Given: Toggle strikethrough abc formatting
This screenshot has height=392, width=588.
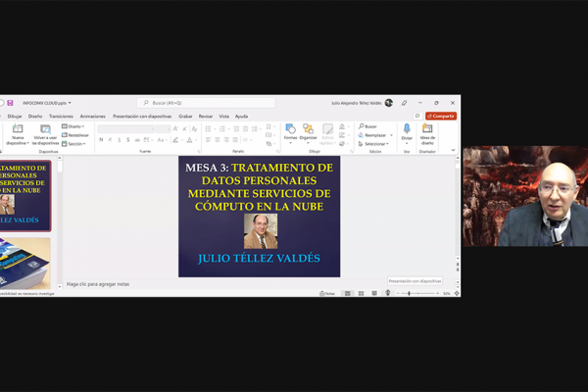Looking at the screenshot, I should click(x=137, y=140).
